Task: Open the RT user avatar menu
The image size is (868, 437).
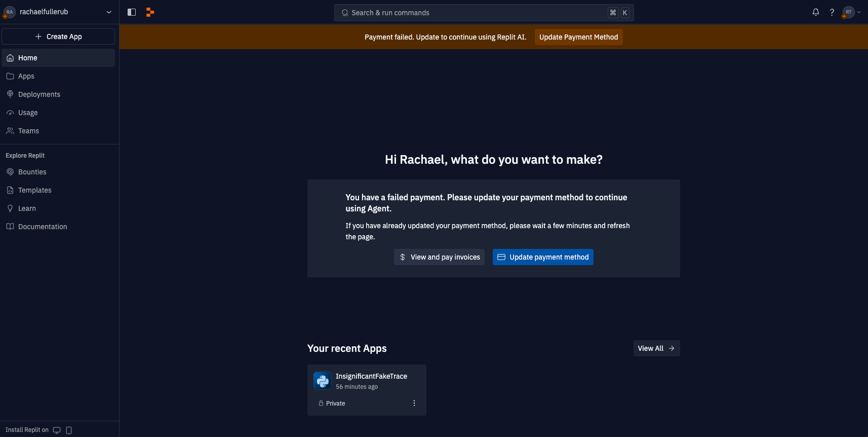Action: [x=851, y=12]
